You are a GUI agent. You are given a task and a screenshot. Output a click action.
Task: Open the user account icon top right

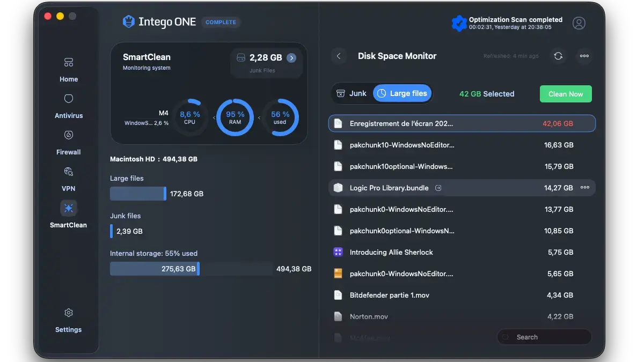[579, 23]
